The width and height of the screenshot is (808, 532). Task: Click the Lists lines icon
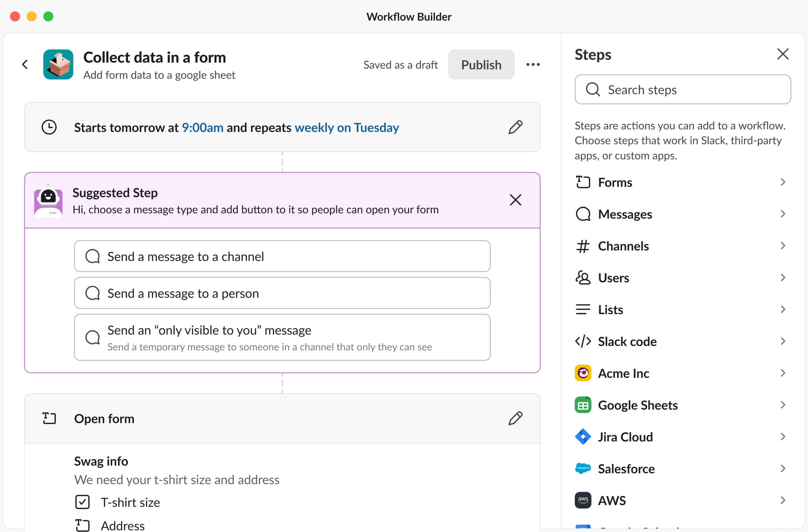pyautogui.click(x=583, y=310)
